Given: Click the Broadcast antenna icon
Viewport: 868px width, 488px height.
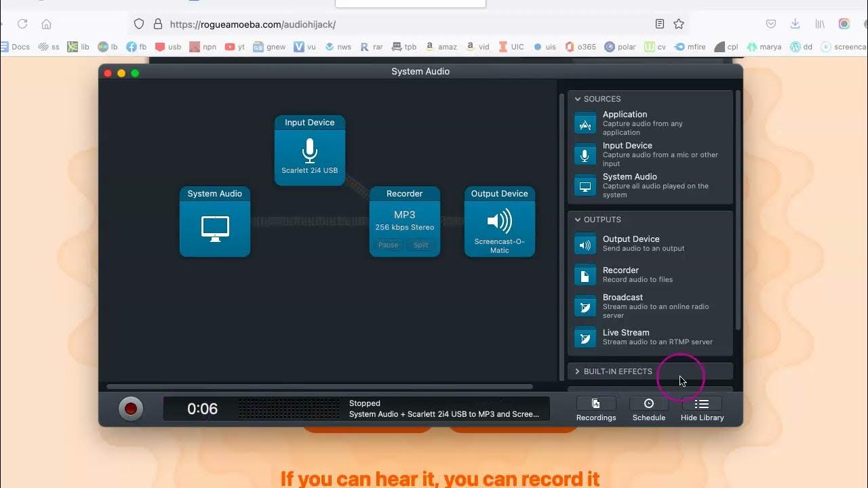Looking at the screenshot, I should point(585,306).
